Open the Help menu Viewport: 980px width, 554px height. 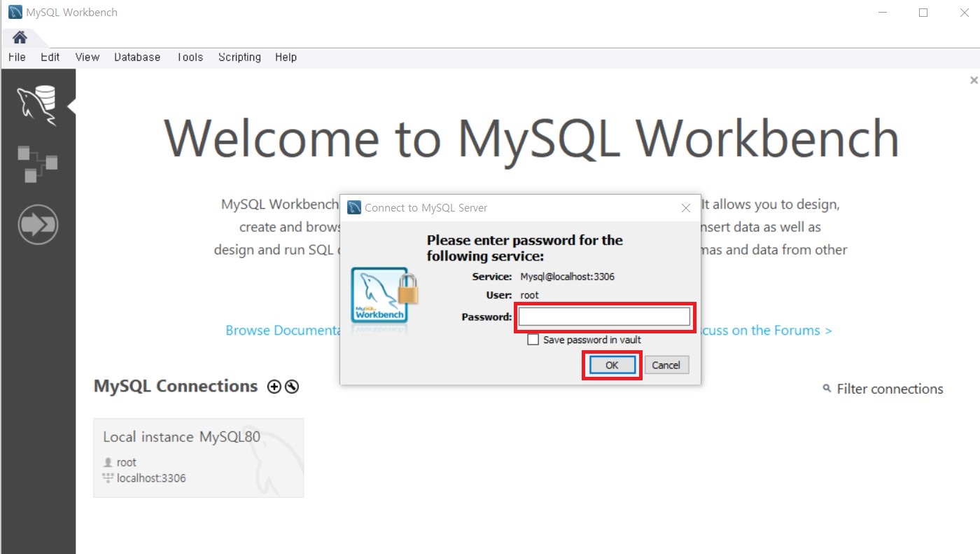[x=286, y=57]
